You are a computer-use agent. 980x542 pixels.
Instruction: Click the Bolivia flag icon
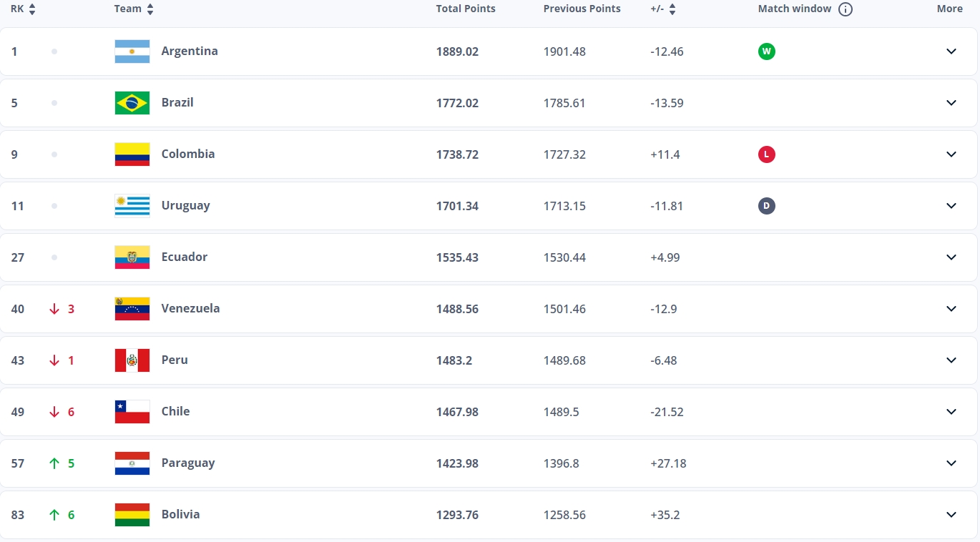click(132, 515)
